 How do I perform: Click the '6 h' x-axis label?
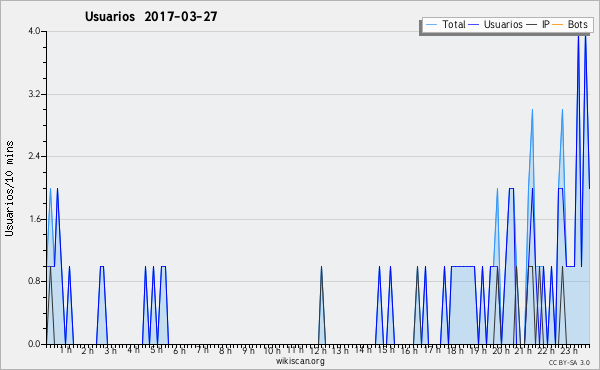pos(179,350)
